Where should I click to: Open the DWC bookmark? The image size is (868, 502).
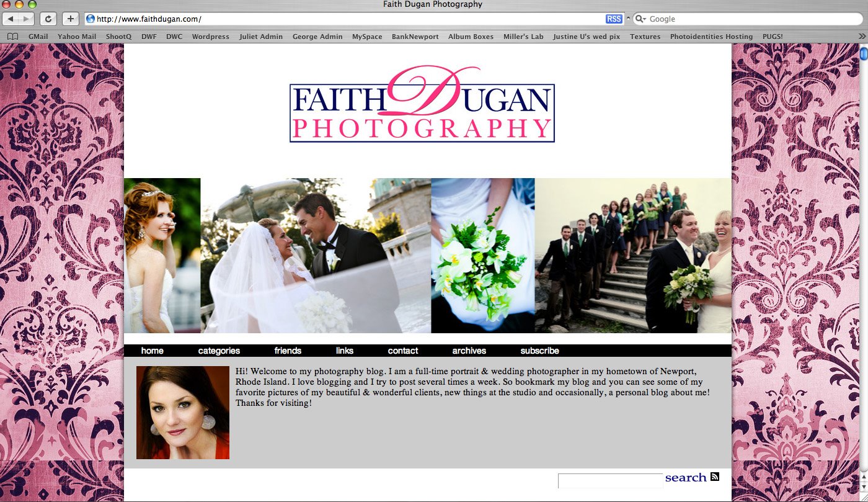tap(174, 37)
